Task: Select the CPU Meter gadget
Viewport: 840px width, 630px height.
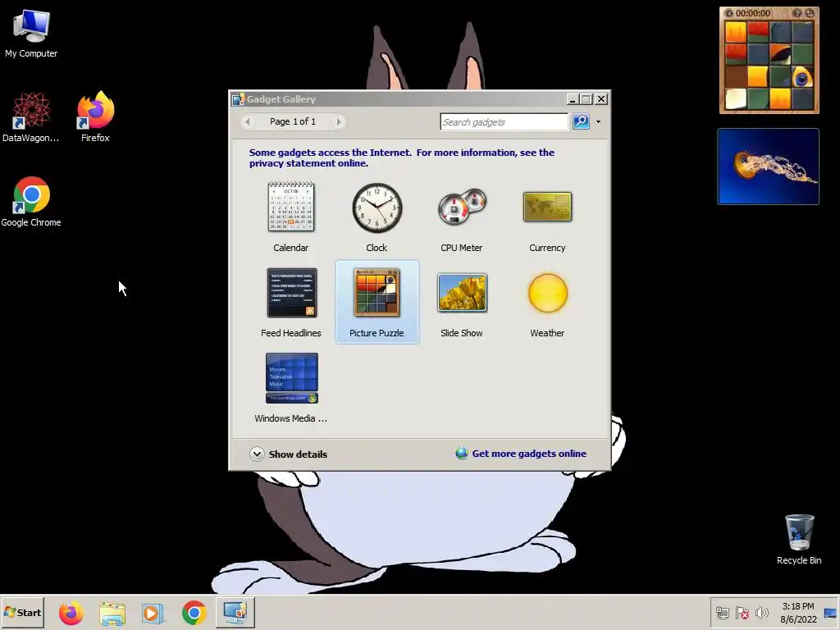Action: [x=462, y=217]
